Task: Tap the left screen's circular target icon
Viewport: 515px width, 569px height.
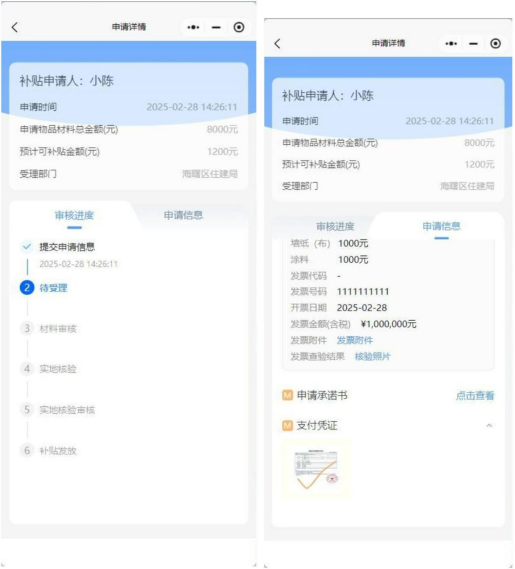Action: click(239, 27)
